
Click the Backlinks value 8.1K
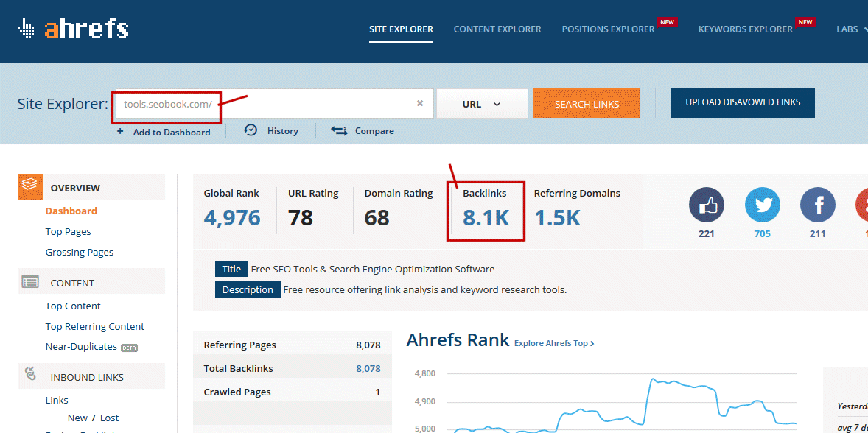[x=486, y=217]
